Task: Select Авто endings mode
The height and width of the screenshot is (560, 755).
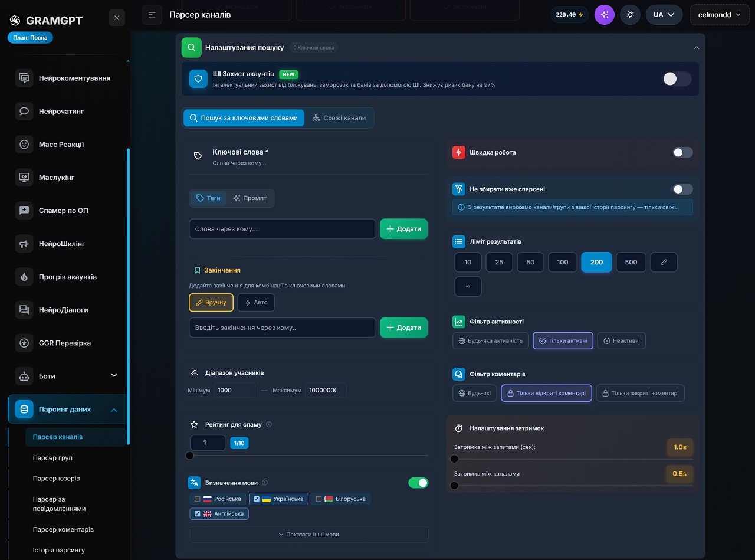Action: (256, 303)
